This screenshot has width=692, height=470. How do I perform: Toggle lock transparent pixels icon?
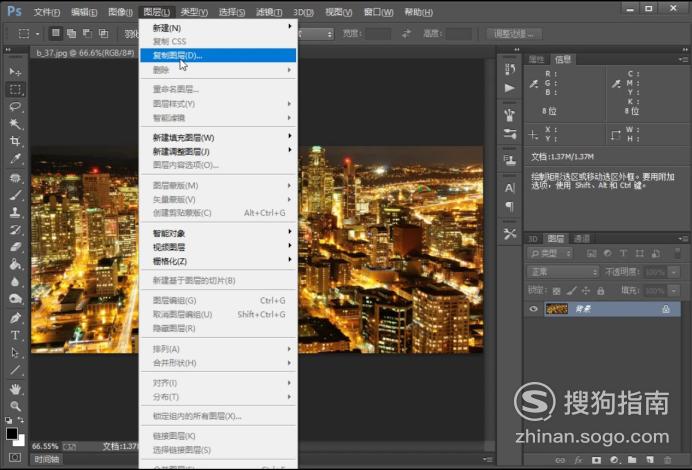(557, 291)
